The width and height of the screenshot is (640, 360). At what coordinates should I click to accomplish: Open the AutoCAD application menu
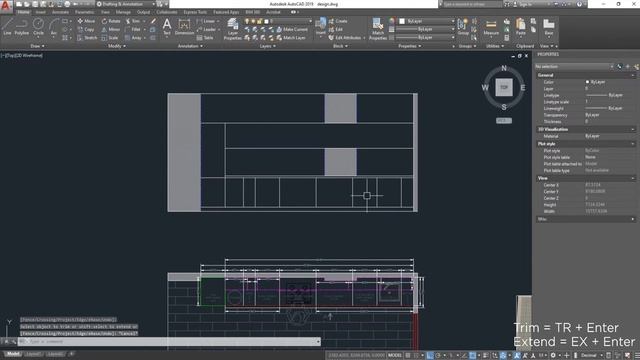6,6
